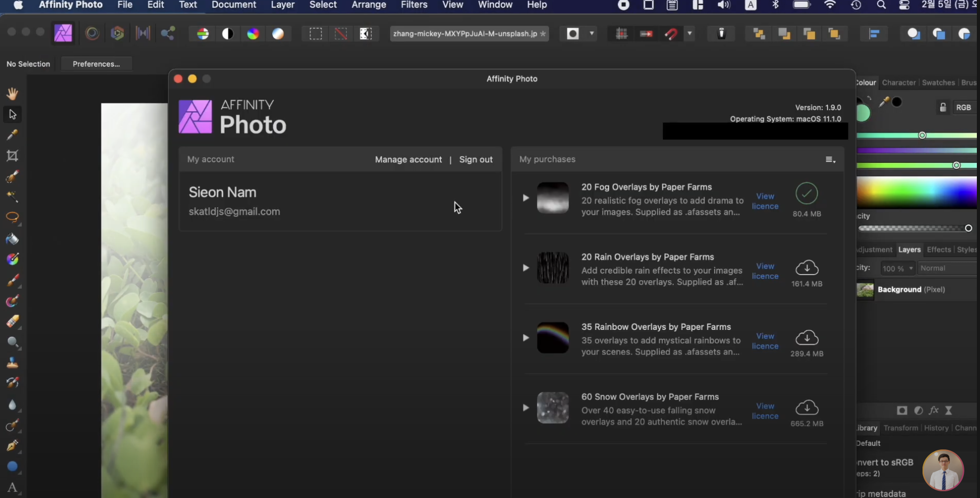Select the Gradient tool
980x498 pixels.
pos(13,259)
